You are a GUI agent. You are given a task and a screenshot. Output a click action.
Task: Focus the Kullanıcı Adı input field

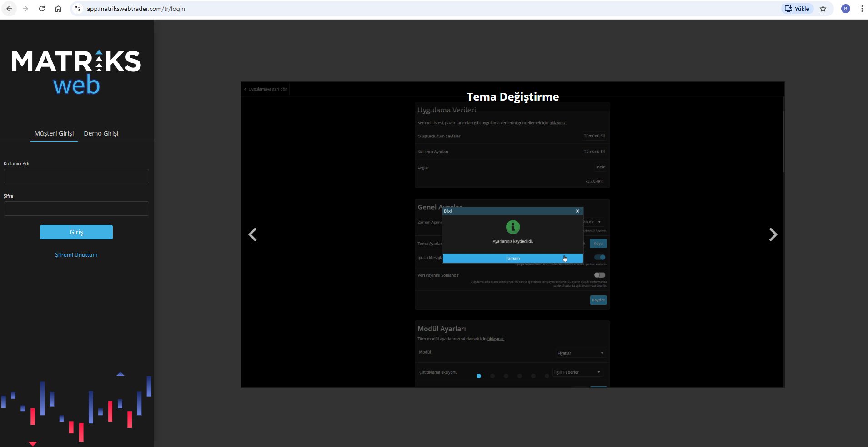[x=76, y=176]
